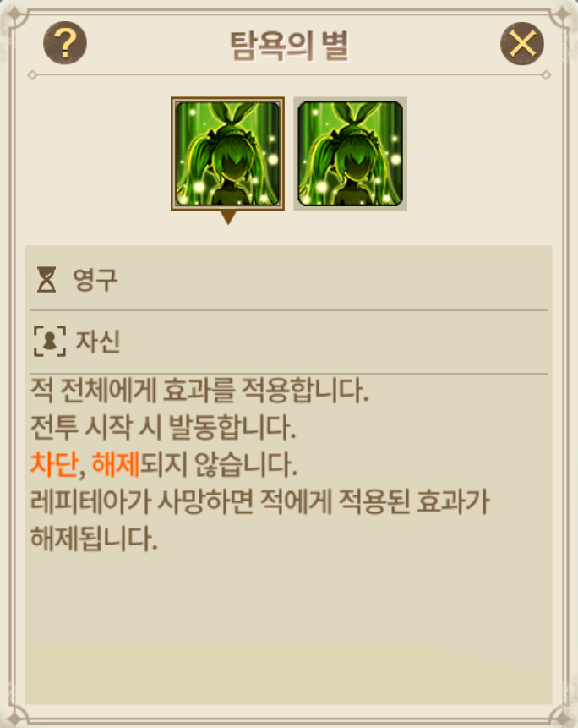Click the last line 해제됩니다
This screenshot has width=578, height=728.
click(x=94, y=539)
